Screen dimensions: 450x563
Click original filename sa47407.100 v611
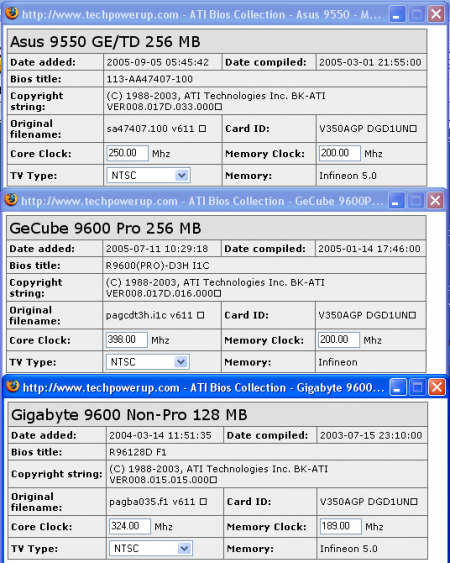pos(156,129)
